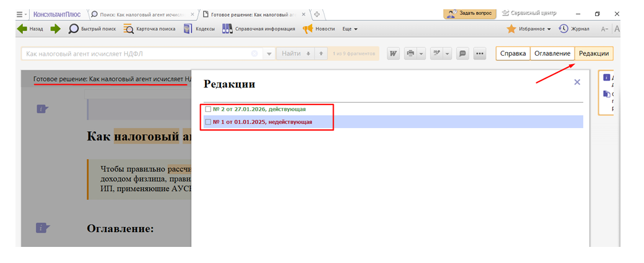644x263 pixels.
Task: Open the search field history dropdown arrow
Action: [x=269, y=54]
